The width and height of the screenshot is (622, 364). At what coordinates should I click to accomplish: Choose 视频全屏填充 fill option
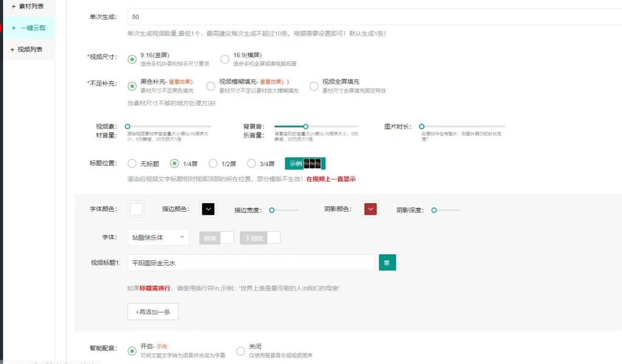314,86
